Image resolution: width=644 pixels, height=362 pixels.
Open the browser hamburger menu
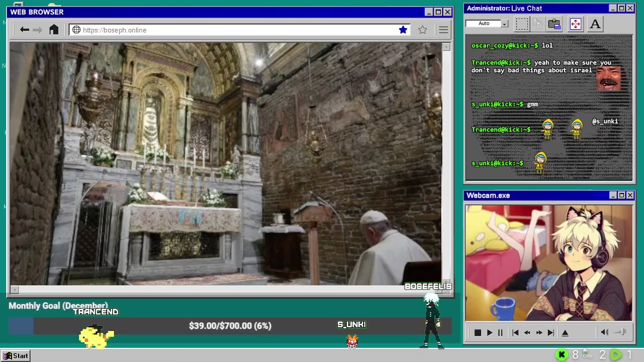pos(443,30)
